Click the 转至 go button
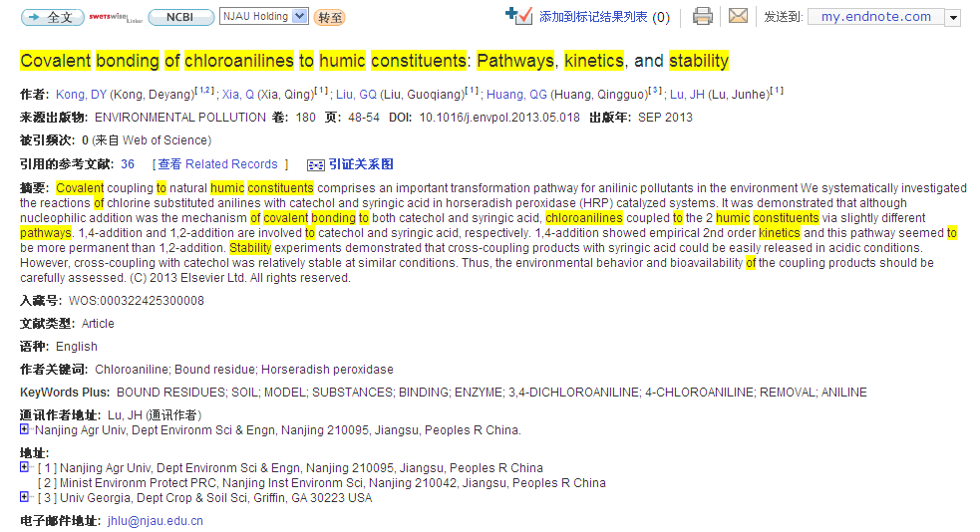 (330, 17)
